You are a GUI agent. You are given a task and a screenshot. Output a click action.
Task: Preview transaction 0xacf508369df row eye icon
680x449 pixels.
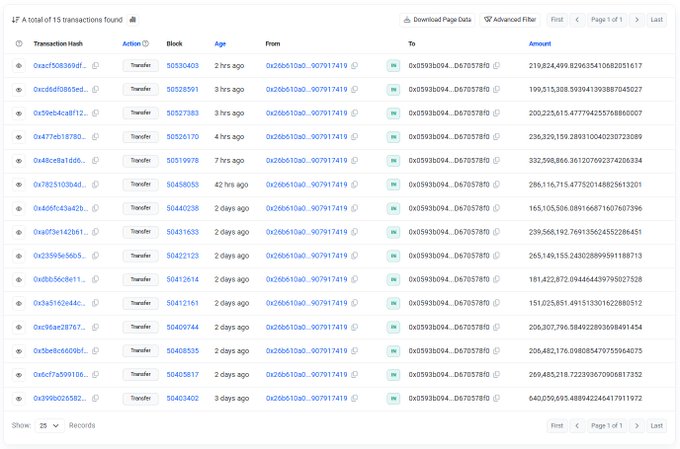coord(19,66)
